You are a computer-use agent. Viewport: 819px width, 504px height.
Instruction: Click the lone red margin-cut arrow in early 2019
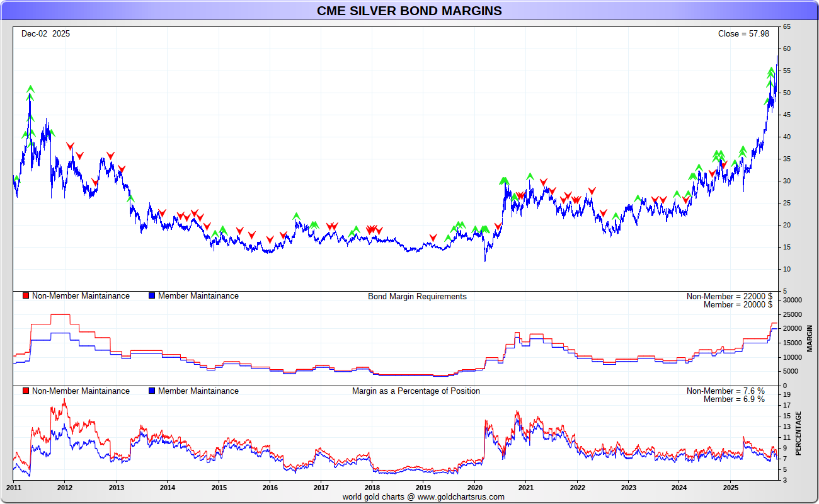[433, 238]
